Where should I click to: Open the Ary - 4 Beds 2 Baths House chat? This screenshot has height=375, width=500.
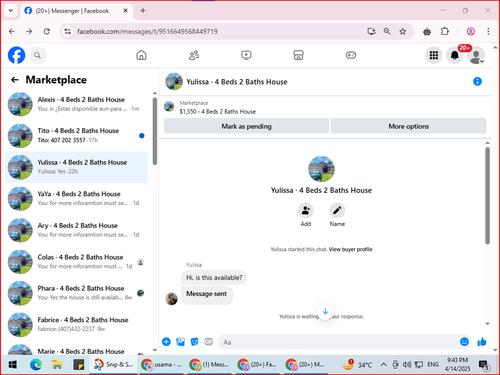tap(76, 230)
